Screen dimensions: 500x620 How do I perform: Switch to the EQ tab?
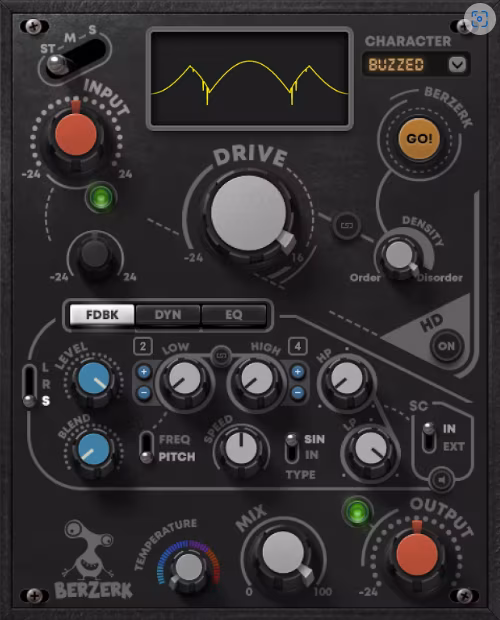tap(234, 315)
